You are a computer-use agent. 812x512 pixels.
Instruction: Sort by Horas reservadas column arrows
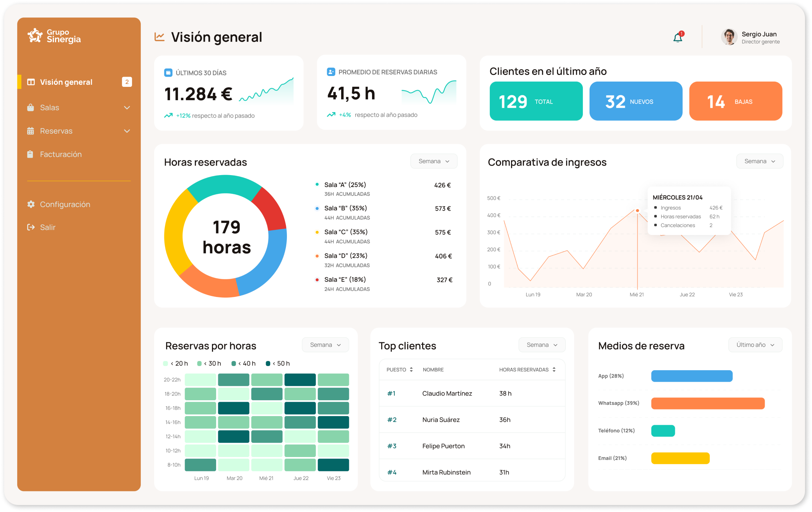554,369
